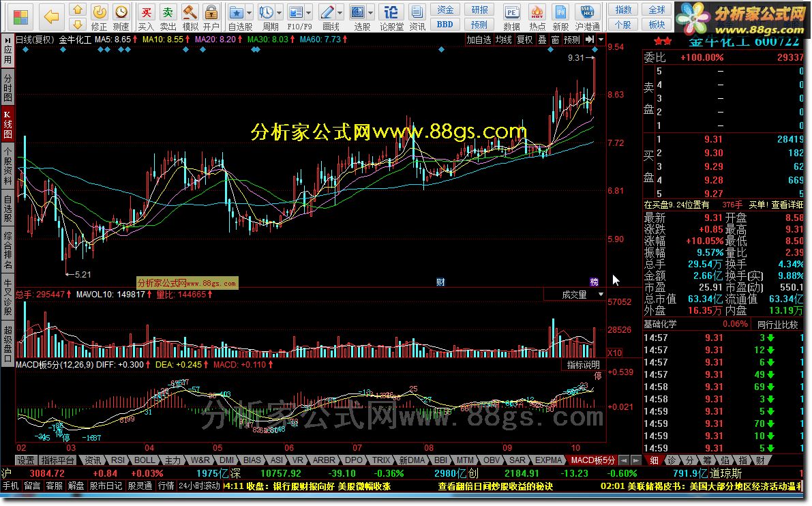Expand the 画线 dropdown arrow
This screenshot has height=506, width=812.
point(340,12)
